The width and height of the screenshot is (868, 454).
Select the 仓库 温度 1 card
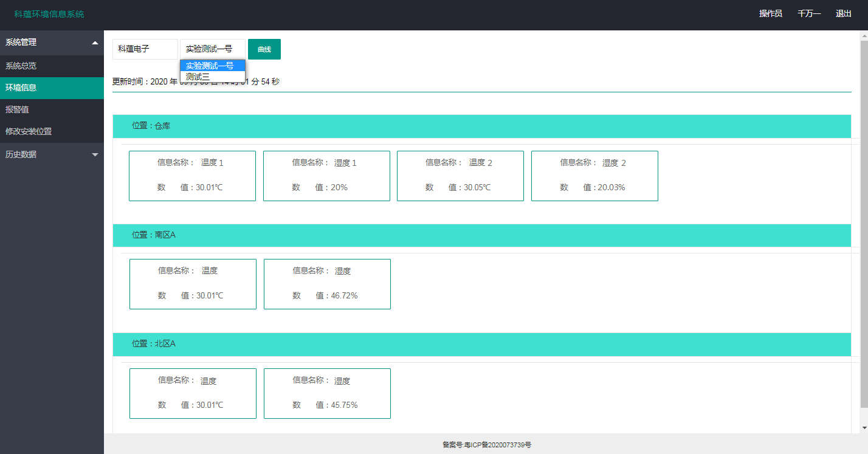point(192,176)
